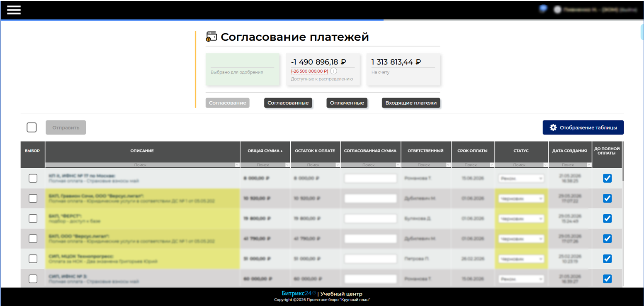Click agreed-sum input in the 19 800,00 row

click(x=371, y=218)
